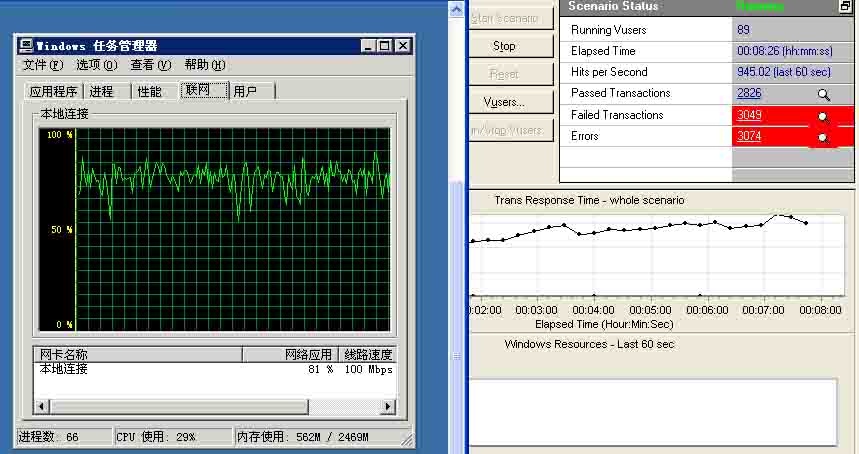
Task: Click the adapter list scrollbar right arrow
Action: [391, 406]
